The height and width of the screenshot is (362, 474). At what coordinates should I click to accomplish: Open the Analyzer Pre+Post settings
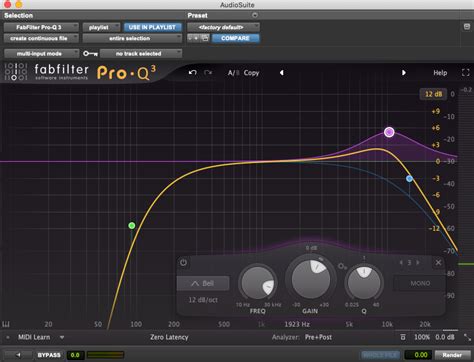[x=318, y=337]
